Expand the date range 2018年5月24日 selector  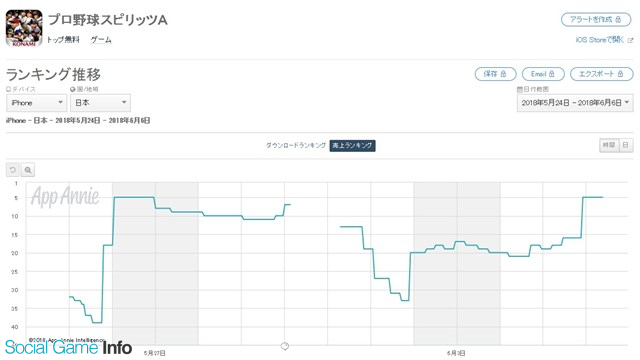(575, 103)
